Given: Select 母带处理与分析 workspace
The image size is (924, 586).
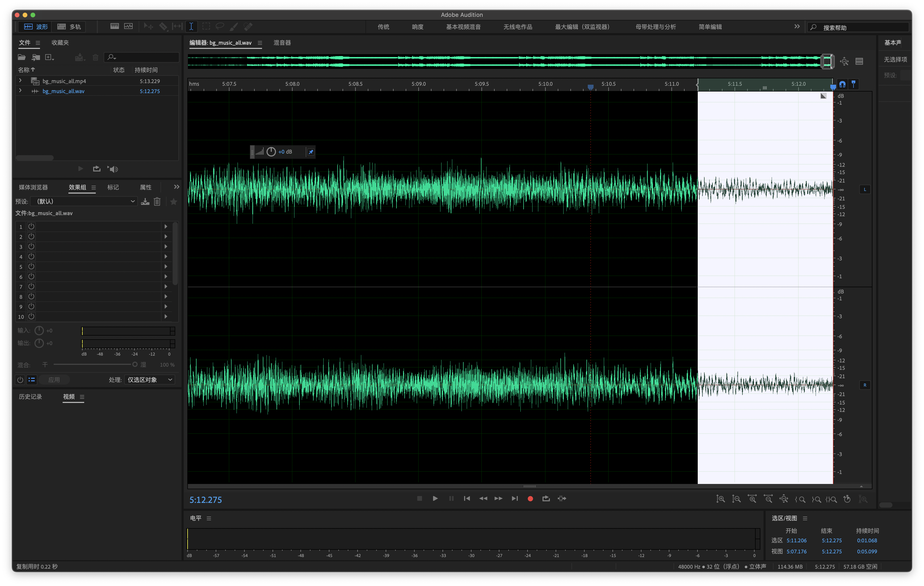Looking at the screenshot, I should click(x=655, y=27).
